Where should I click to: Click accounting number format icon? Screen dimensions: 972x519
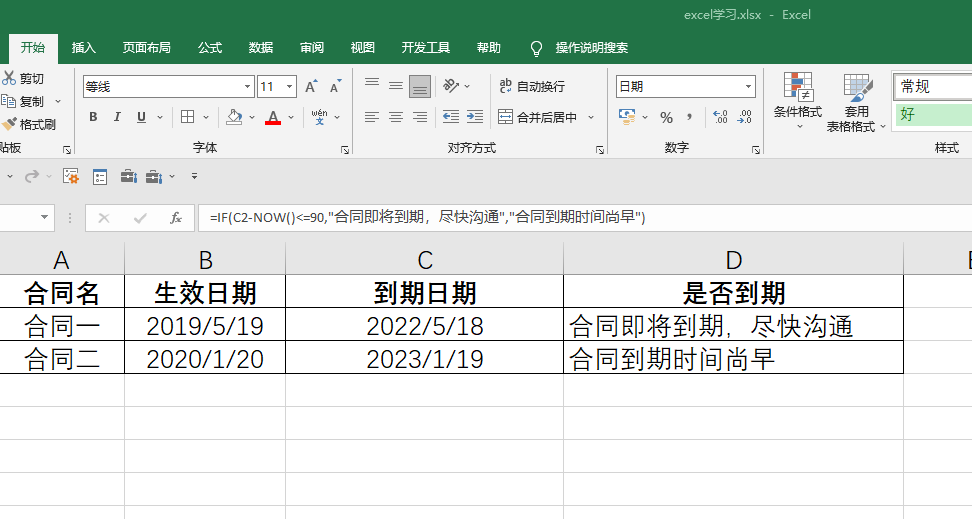627,117
